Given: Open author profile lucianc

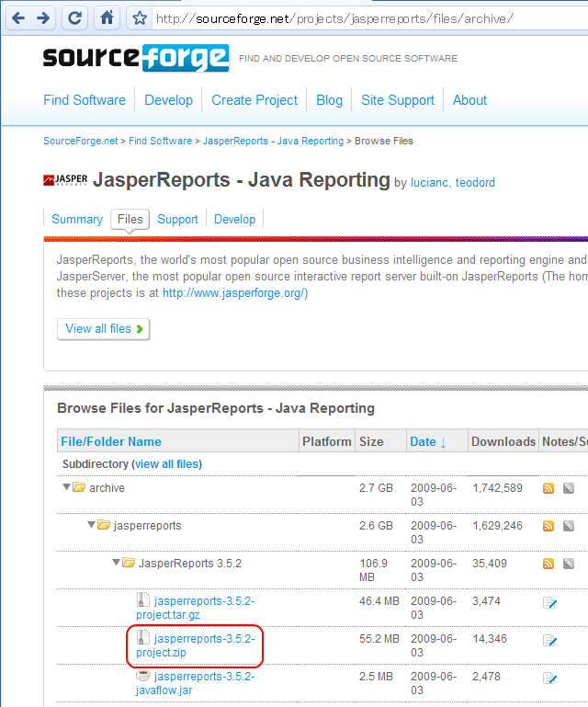Looking at the screenshot, I should pos(429,183).
